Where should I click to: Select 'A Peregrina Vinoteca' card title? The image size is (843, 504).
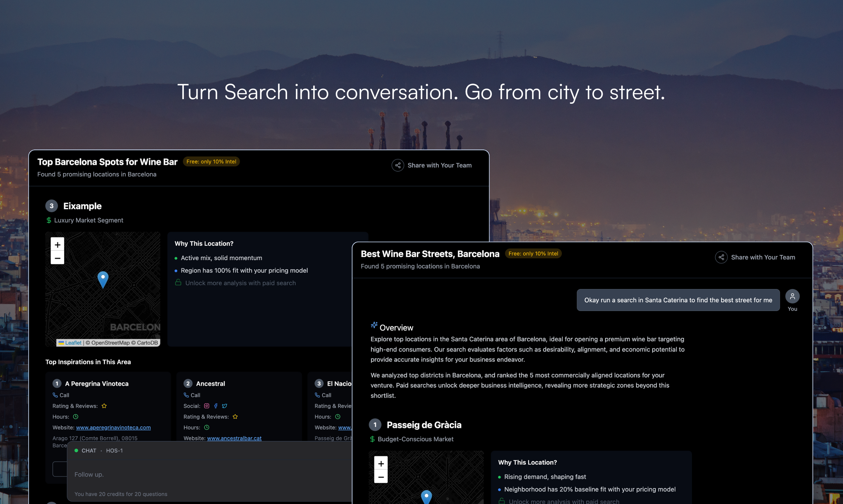[97, 384]
